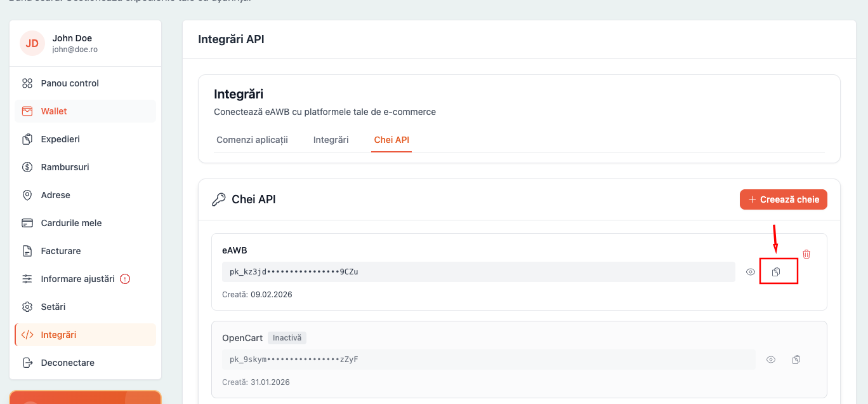868x404 pixels.
Task: Click the Adrese location pin icon
Action: click(27, 195)
